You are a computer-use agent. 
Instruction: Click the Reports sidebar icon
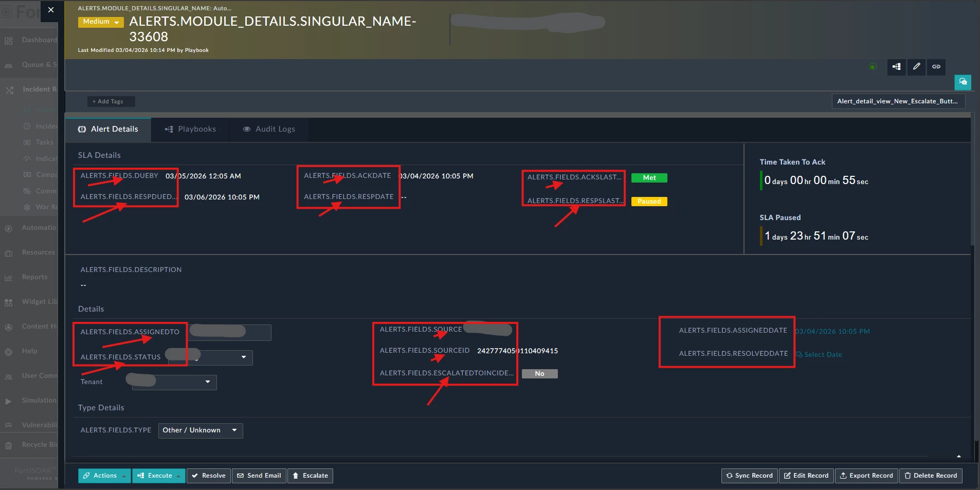pos(8,278)
